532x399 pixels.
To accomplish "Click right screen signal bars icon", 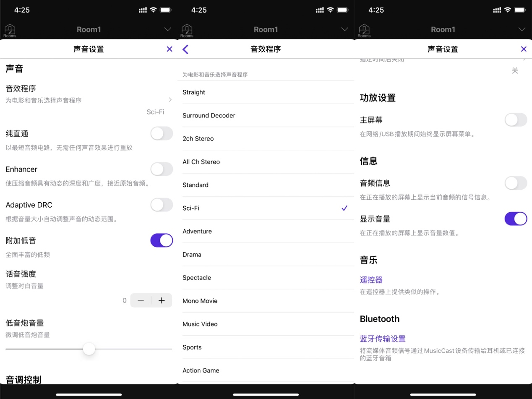I will click(497, 10).
